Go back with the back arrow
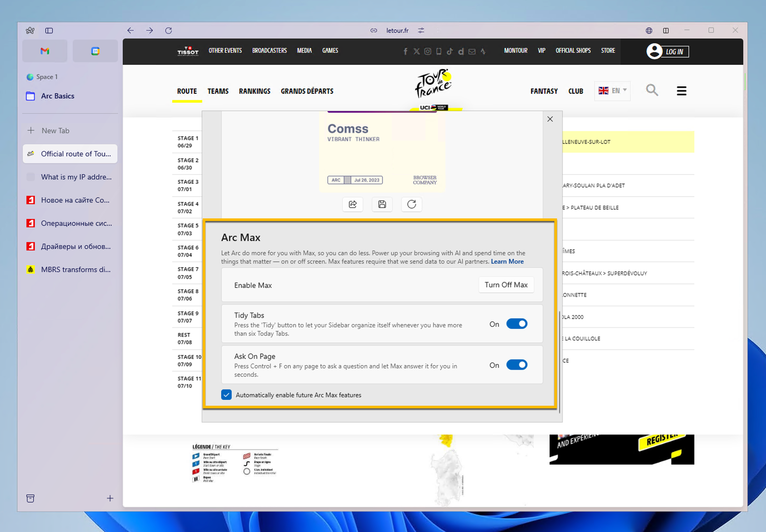Viewport: 766px width, 532px height. point(131,31)
